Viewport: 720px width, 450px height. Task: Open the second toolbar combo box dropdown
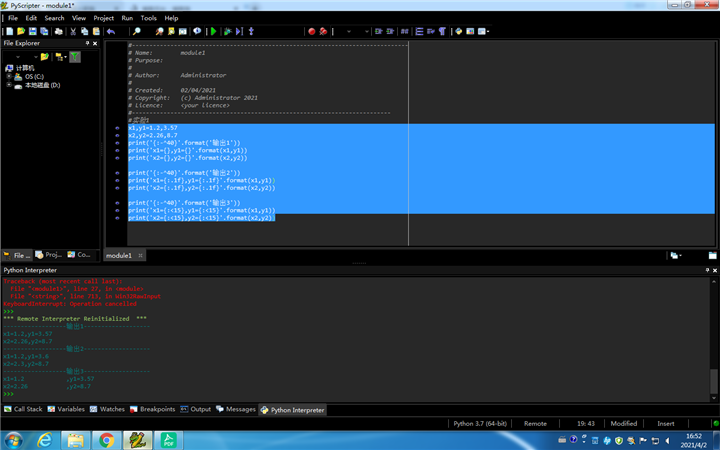[x=366, y=31]
